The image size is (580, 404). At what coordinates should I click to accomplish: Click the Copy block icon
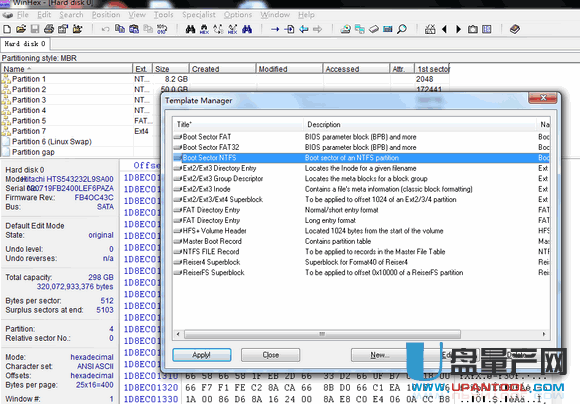(120, 29)
